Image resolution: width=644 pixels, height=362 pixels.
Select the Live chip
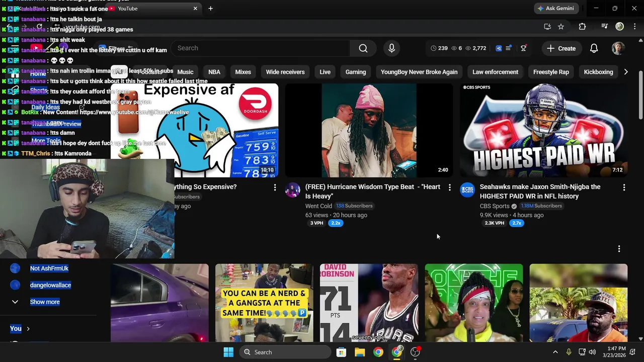[325, 72]
